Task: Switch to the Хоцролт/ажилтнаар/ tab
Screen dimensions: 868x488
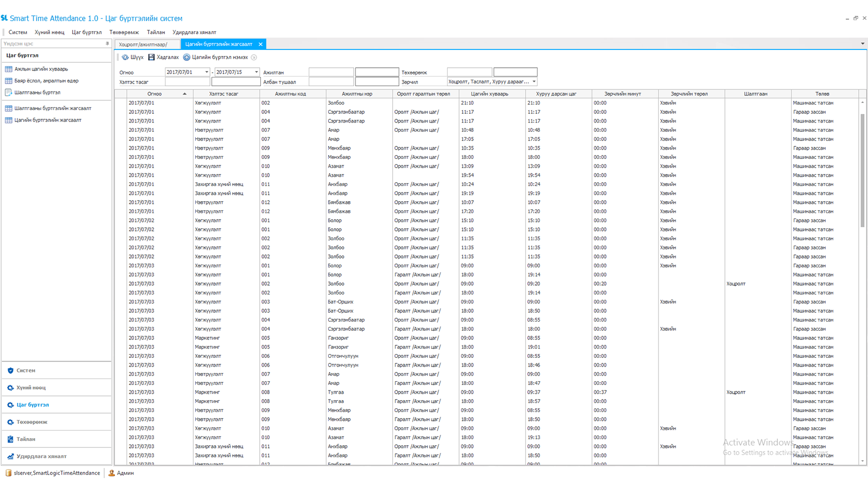Action: click(x=148, y=44)
